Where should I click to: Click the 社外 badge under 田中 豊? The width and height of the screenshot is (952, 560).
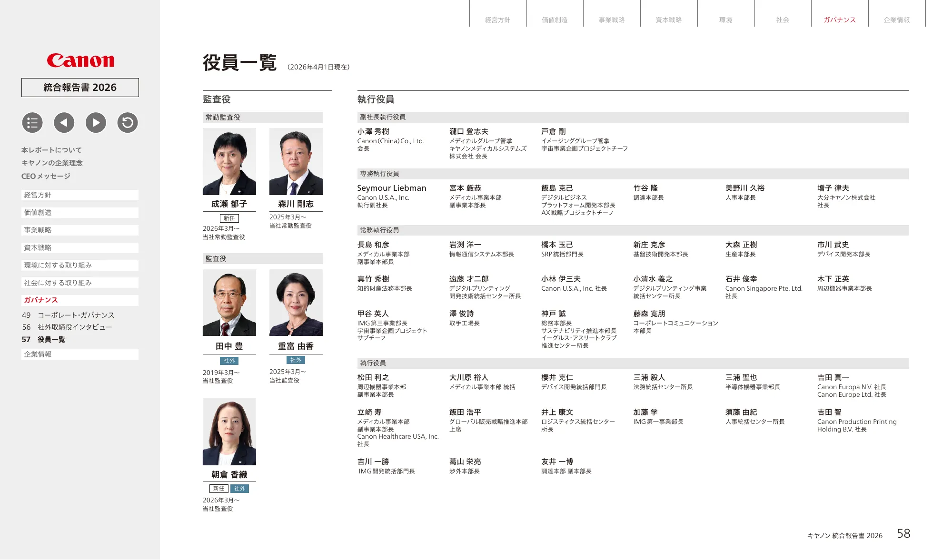(229, 361)
